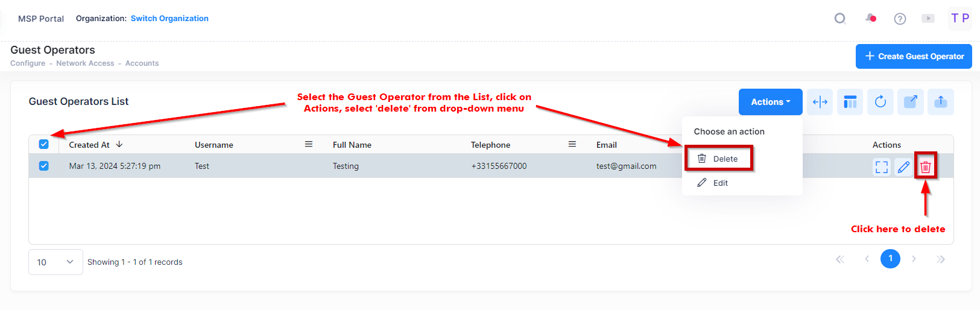This screenshot has height=310, width=980.
Task: Click the Switch Organization link
Action: [x=169, y=19]
